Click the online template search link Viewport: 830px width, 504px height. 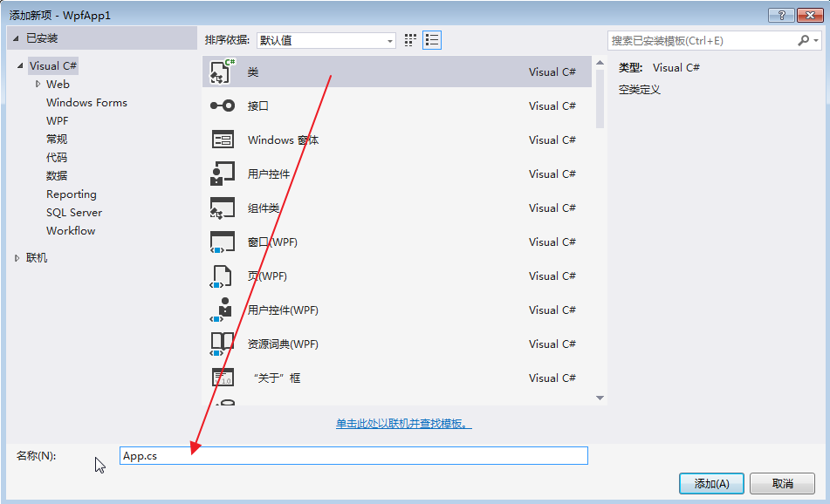click(x=404, y=424)
